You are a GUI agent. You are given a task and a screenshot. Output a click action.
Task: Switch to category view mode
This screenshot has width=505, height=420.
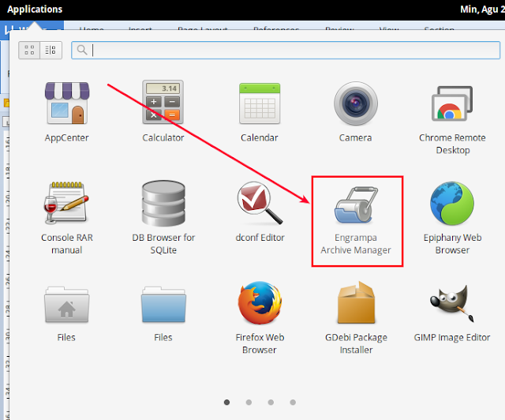point(50,50)
